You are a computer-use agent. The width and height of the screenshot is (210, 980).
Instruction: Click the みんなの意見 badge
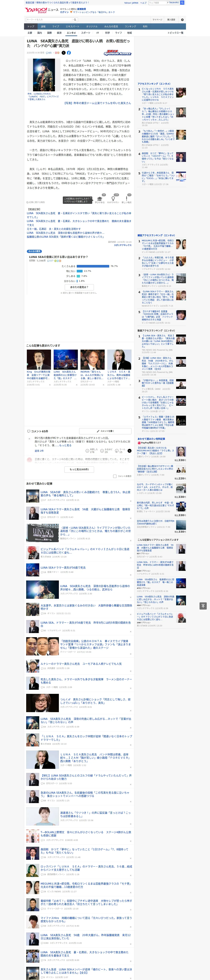[x=34, y=252]
